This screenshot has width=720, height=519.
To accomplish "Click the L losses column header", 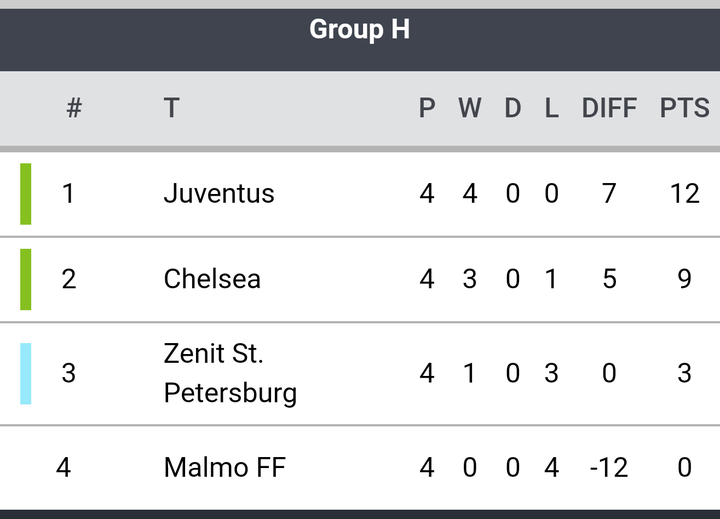I will pyautogui.click(x=551, y=108).
